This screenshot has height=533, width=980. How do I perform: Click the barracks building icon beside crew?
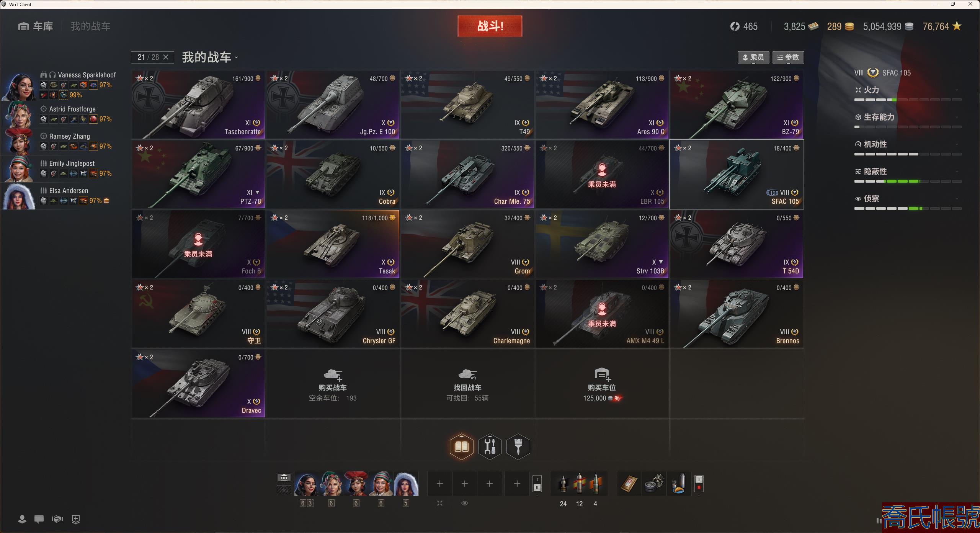(x=284, y=477)
